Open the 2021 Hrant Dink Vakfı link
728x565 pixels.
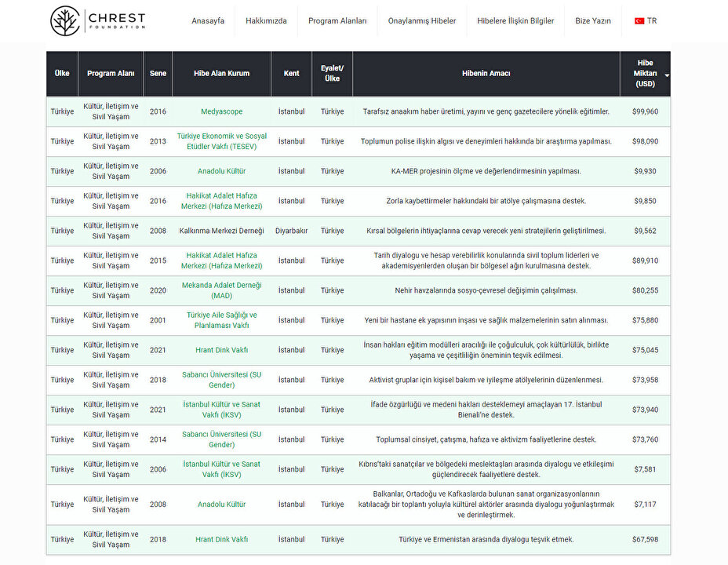221,350
